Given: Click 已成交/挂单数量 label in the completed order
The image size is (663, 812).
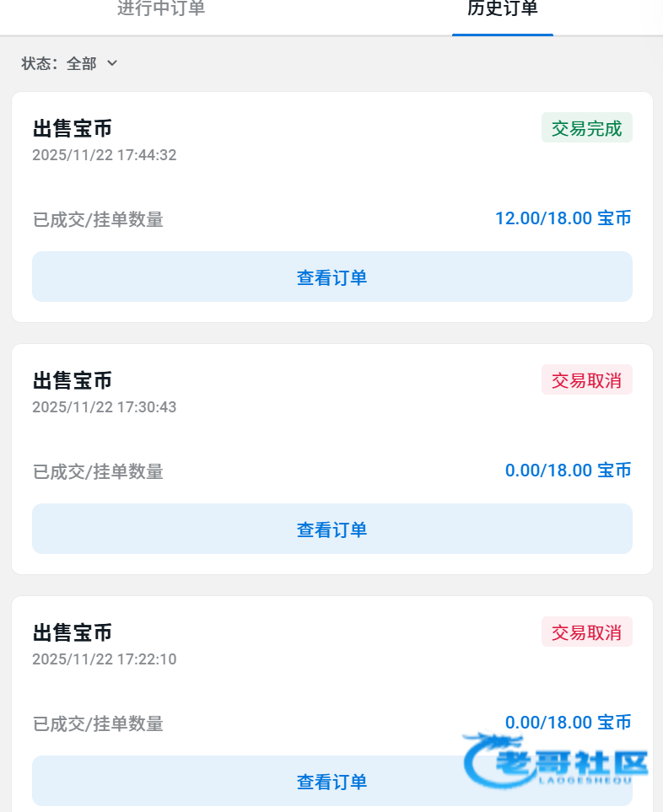Looking at the screenshot, I should [98, 220].
